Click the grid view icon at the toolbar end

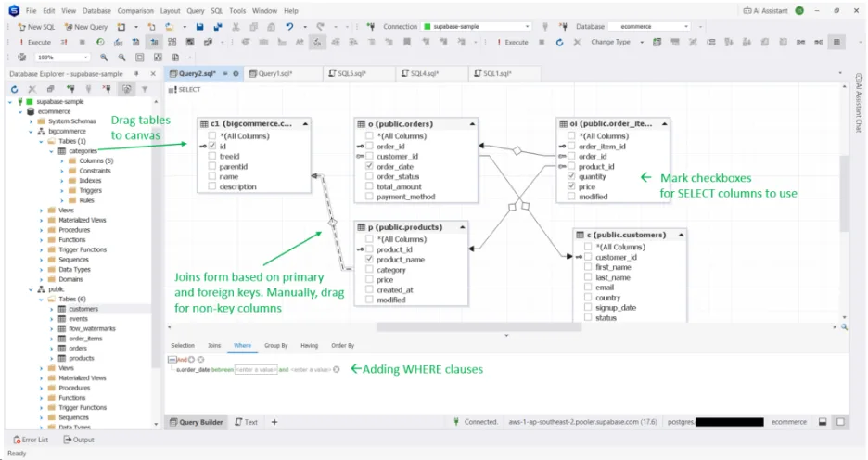836,42
